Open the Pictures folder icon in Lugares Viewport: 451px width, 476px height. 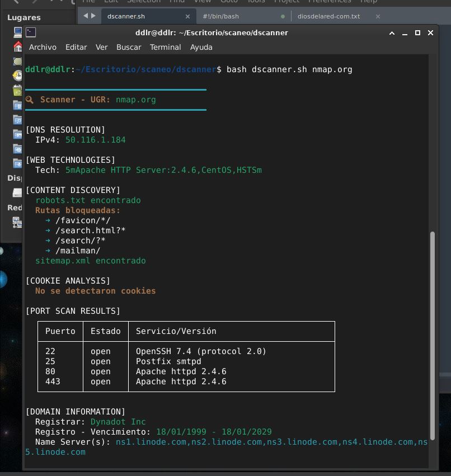tap(17, 134)
